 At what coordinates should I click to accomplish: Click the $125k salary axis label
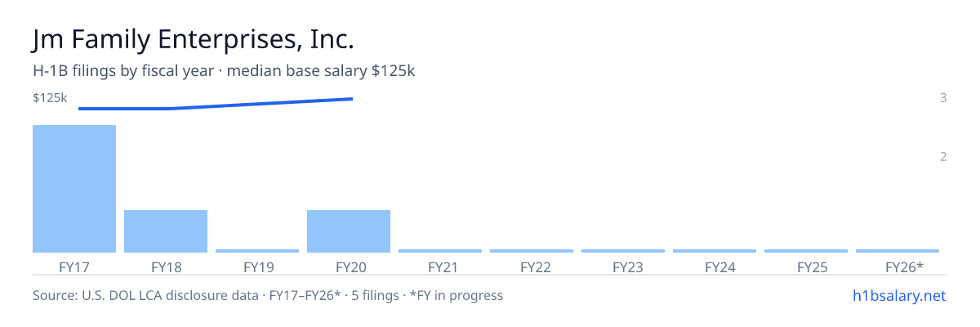point(50,98)
